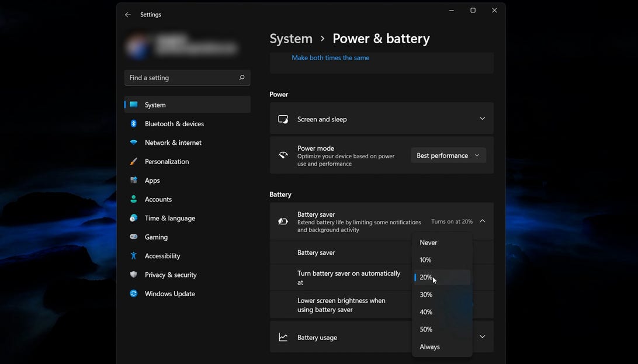Click Turn battery saver on automatically label
The image size is (638, 364).
[349, 278]
